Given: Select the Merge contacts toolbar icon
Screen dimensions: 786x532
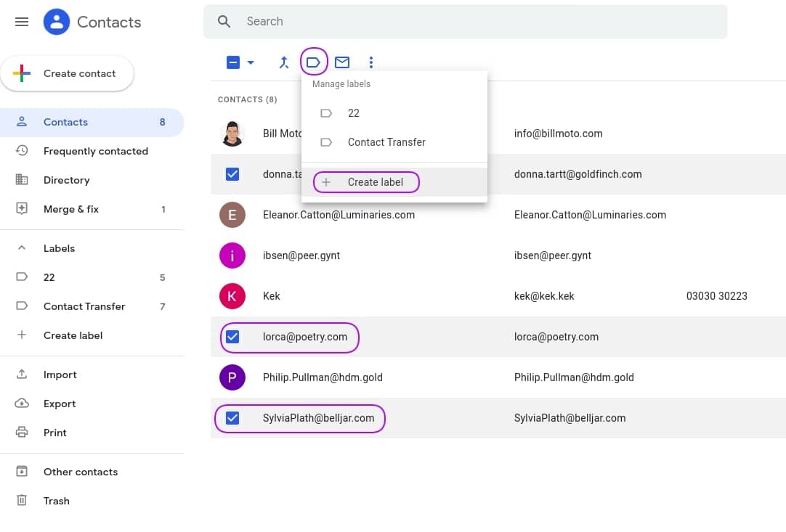Looking at the screenshot, I should tap(284, 62).
